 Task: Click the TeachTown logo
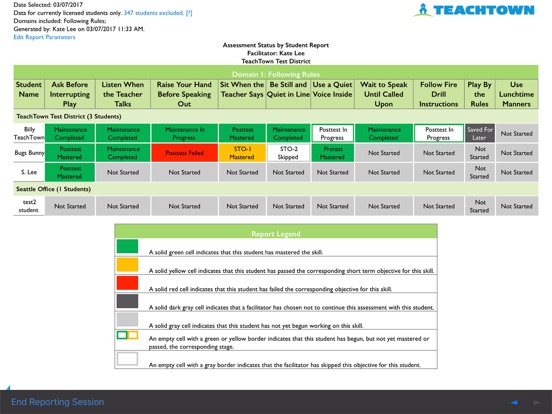(x=474, y=10)
